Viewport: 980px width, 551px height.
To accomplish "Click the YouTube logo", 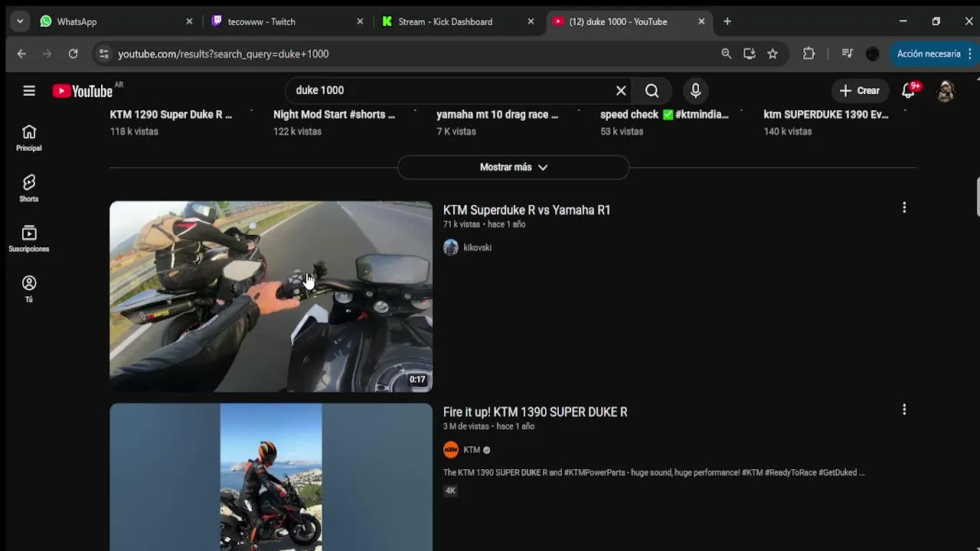I will click(83, 91).
